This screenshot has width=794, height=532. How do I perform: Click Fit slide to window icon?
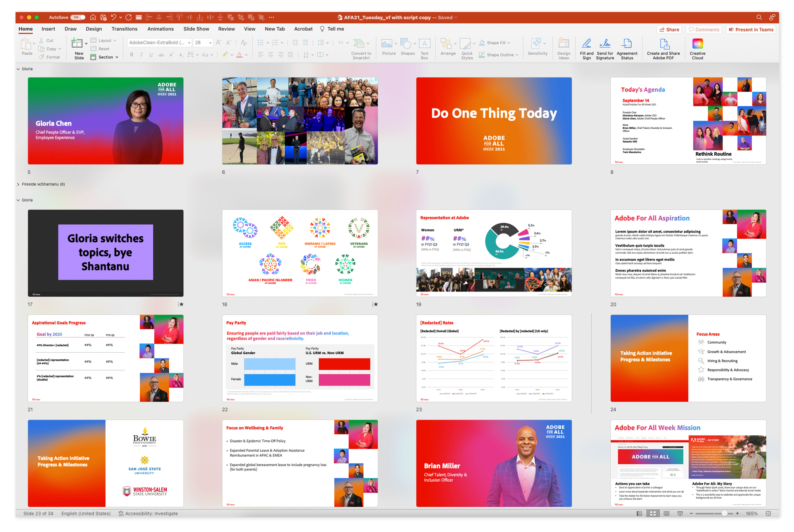tap(768, 513)
